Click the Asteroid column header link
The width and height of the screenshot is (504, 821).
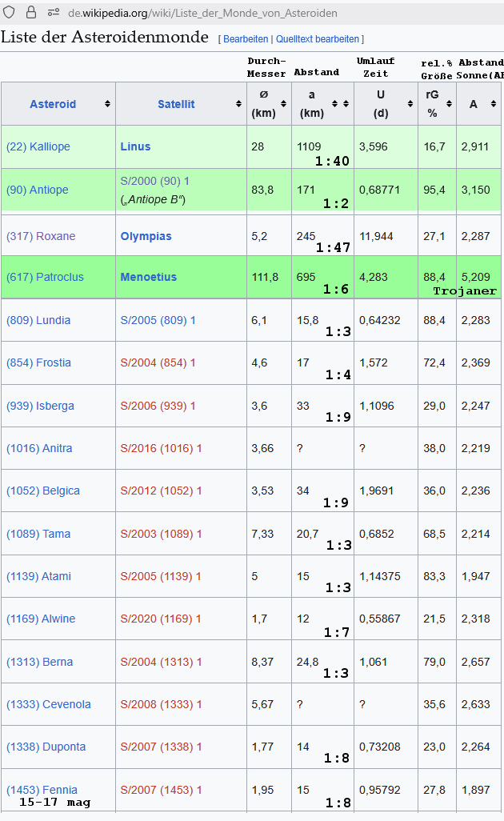click(53, 104)
